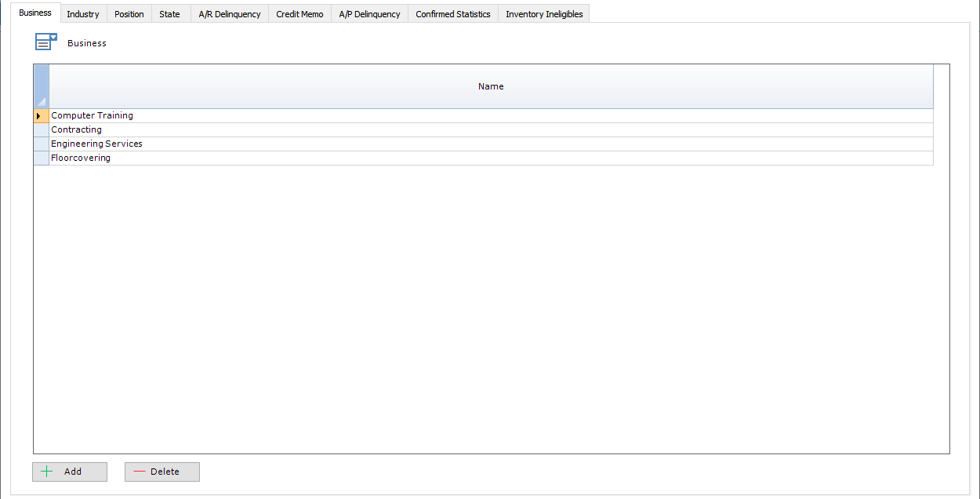
Task: Click the row marker beside Engineering Services
Action: click(40, 144)
